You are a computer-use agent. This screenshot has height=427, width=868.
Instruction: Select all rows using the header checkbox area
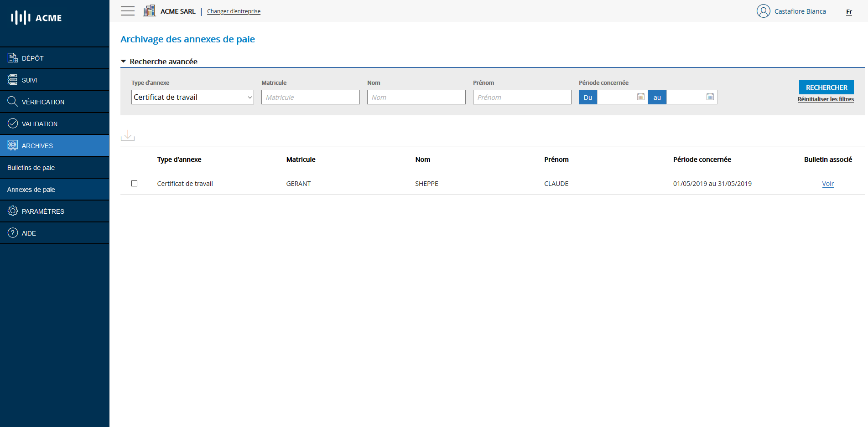(x=134, y=159)
